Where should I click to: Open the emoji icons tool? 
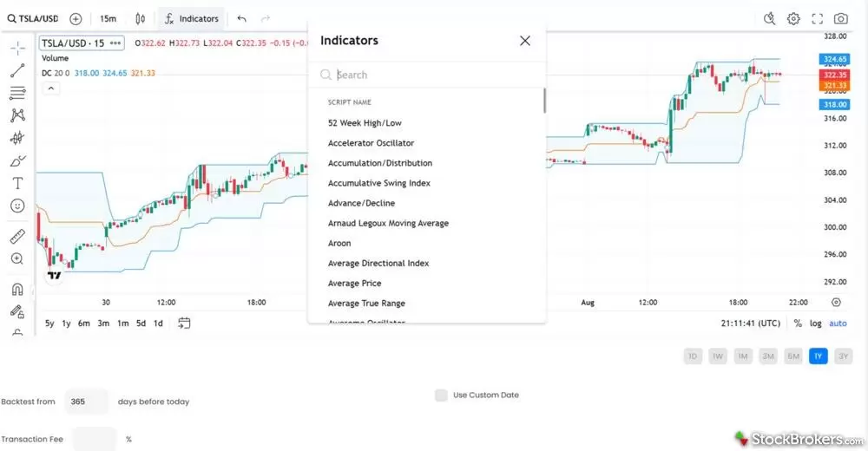pyautogui.click(x=17, y=206)
